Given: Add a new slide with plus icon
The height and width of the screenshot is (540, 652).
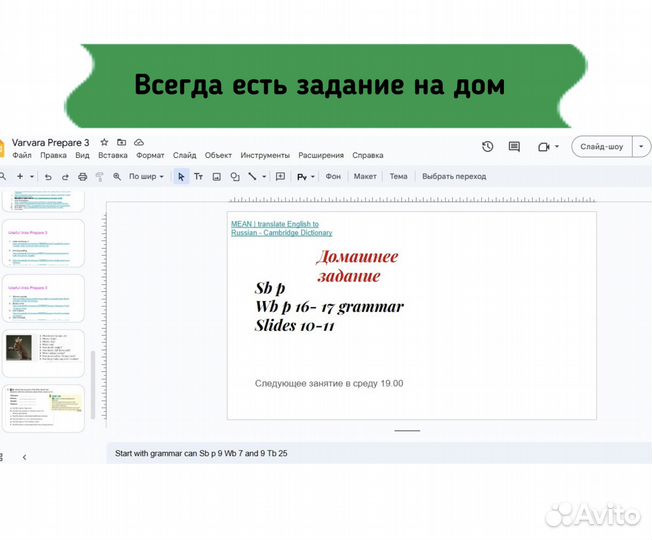Looking at the screenshot, I should 20,176.
